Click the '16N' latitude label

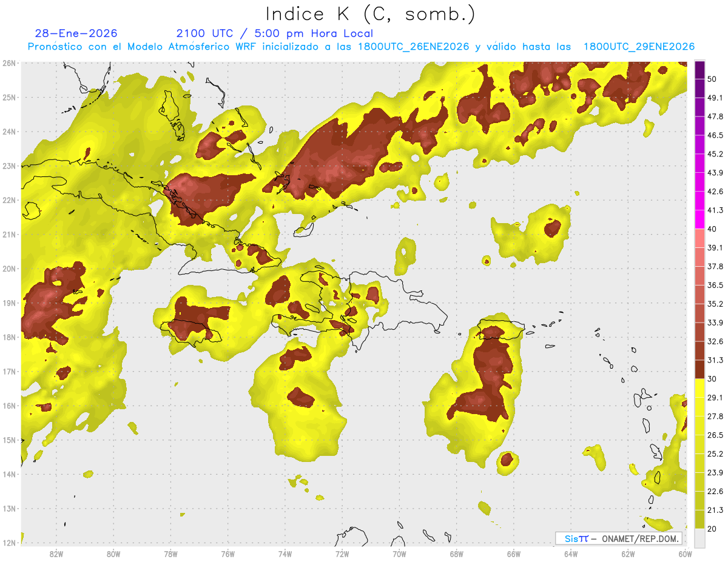coord(9,406)
